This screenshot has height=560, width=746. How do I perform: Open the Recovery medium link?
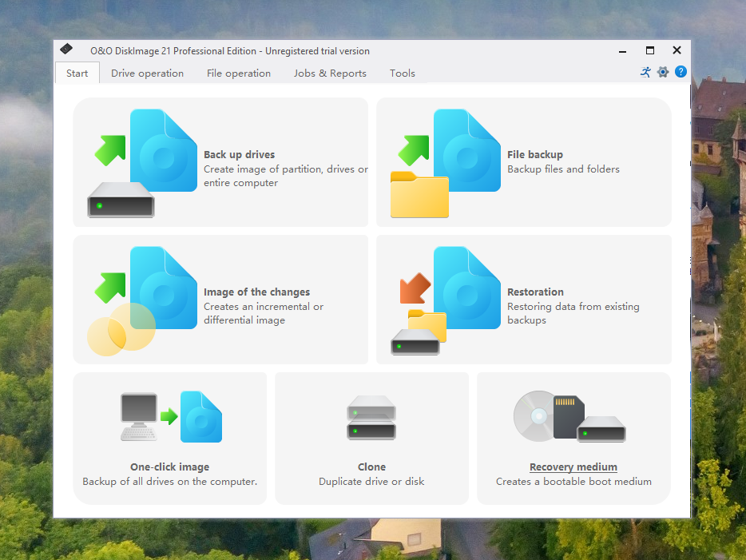pos(573,467)
